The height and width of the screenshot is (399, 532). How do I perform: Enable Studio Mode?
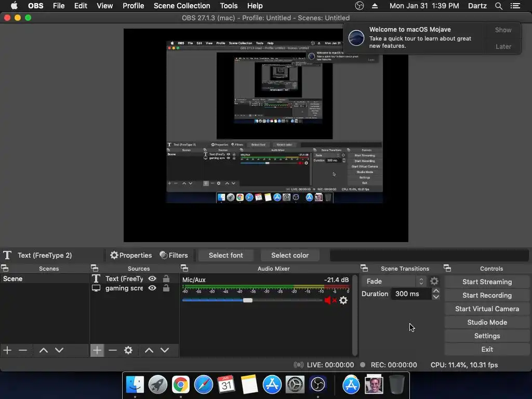coord(487,322)
